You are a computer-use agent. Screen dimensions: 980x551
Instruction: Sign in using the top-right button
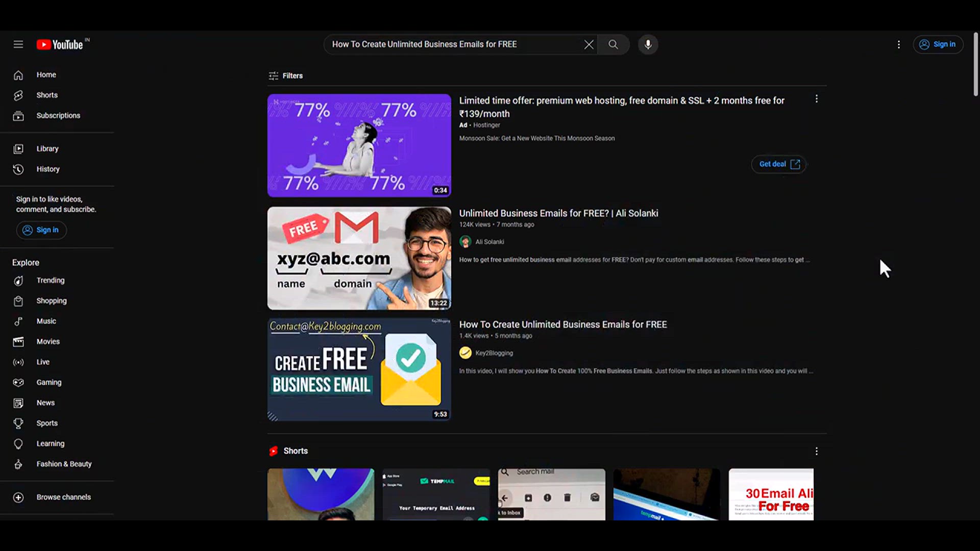938,44
